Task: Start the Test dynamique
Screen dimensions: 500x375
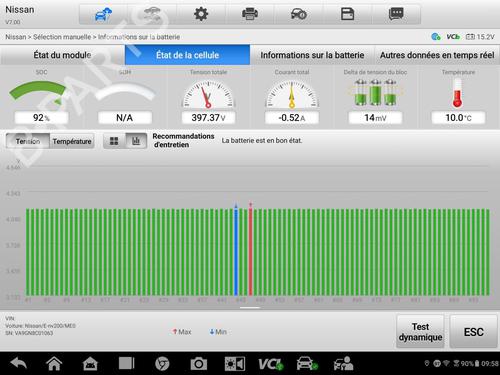Action: [x=420, y=332]
